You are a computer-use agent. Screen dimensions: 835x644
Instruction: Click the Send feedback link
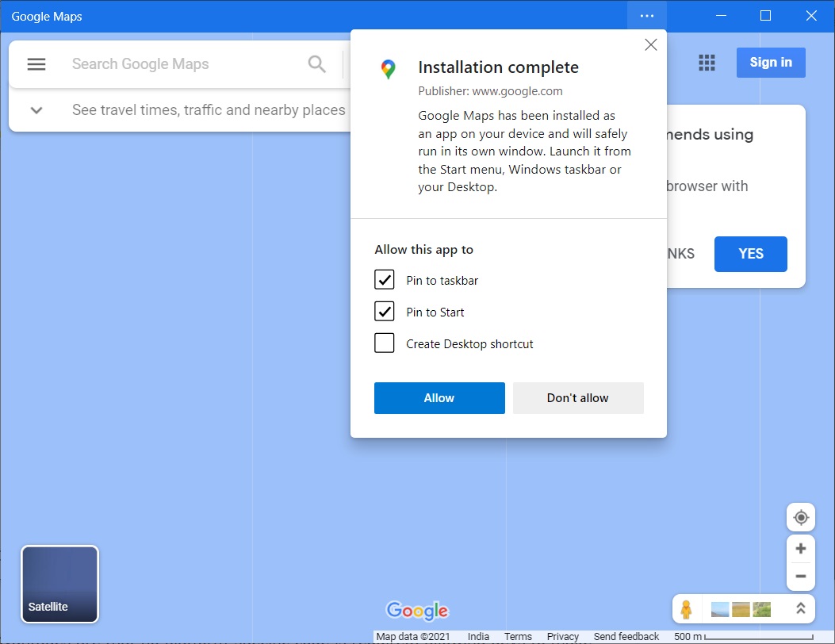(x=626, y=637)
